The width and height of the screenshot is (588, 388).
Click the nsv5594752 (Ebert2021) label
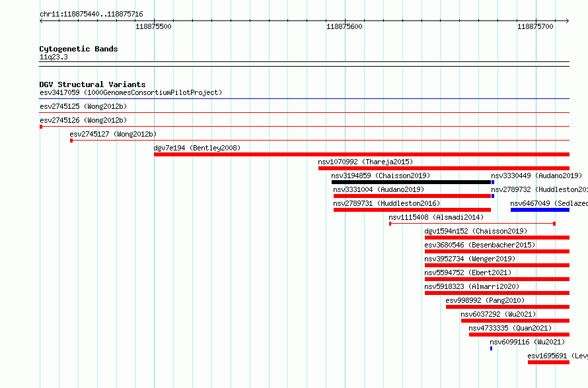468,273
